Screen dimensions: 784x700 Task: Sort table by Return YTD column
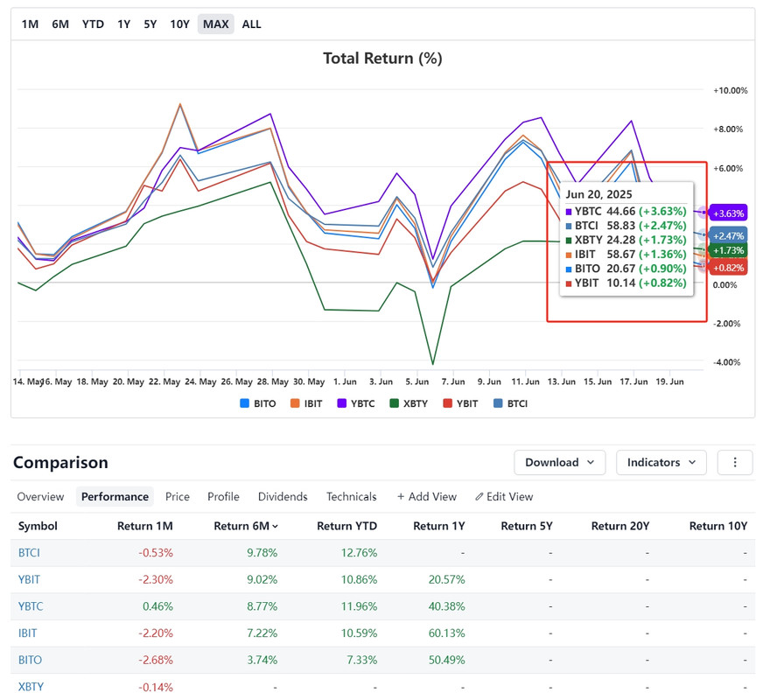pos(347,526)
